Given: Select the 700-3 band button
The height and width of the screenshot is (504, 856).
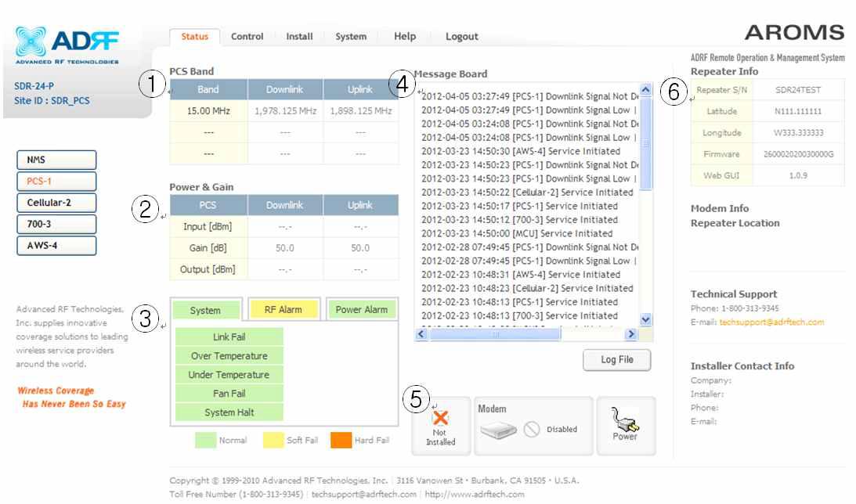Looking at the screenshot, I should pyautogui.click(x=56, y=224).
